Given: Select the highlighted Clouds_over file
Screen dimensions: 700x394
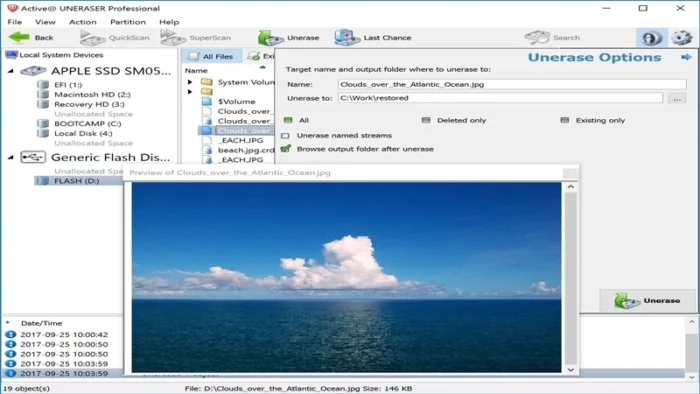Looking at the screenshot, I should [x=237, y=131].
